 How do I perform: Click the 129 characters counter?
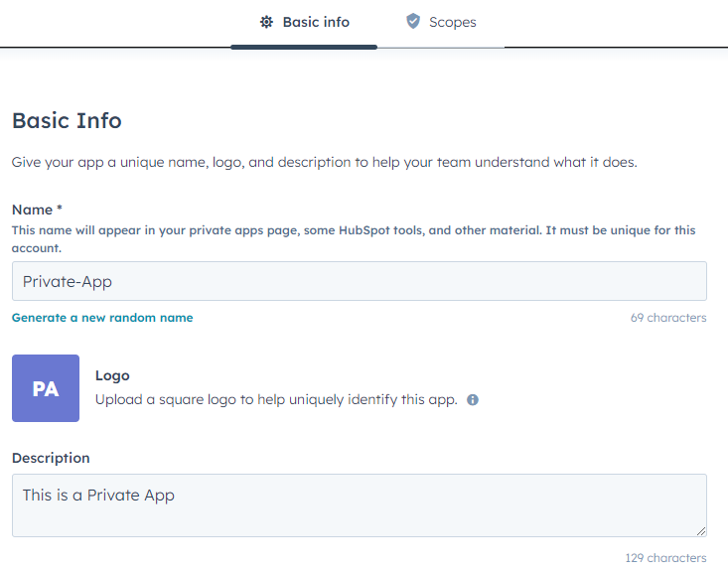[x=665, y=558]
